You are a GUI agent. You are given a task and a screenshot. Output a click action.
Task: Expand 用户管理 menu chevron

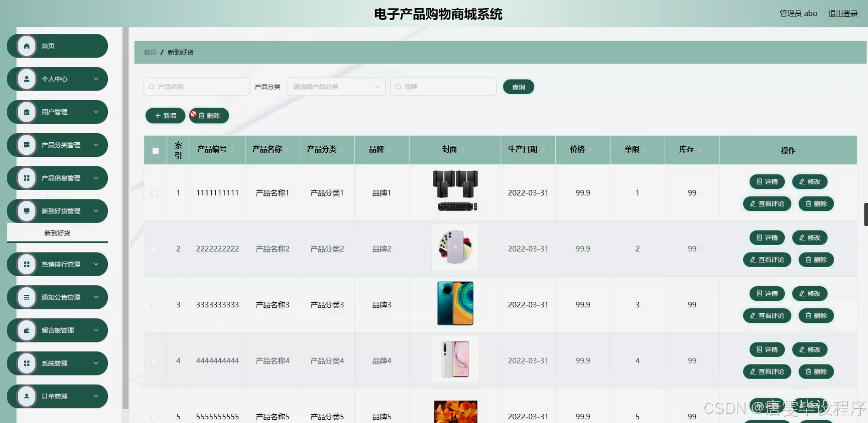pyautogui.click(x=96, y=112)
